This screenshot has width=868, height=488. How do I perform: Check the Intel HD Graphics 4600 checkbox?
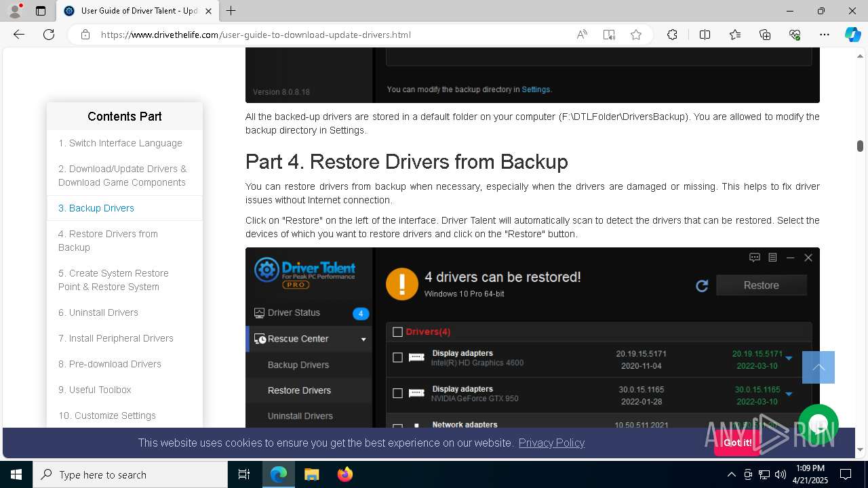click(398, 357)
